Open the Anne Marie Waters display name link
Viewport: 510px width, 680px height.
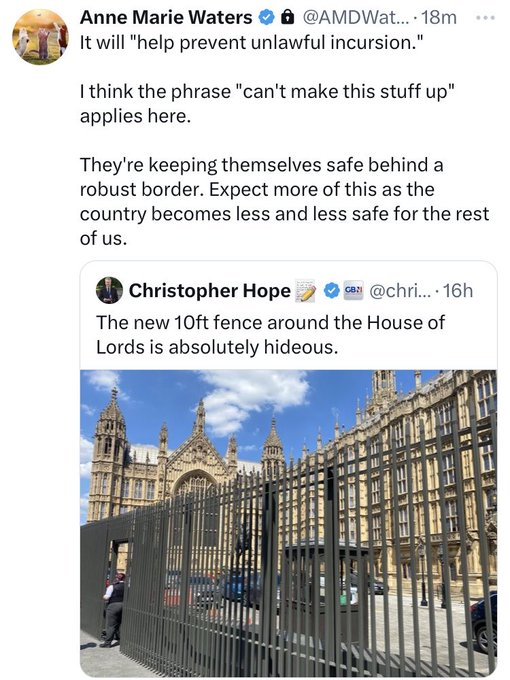point(166,18)
